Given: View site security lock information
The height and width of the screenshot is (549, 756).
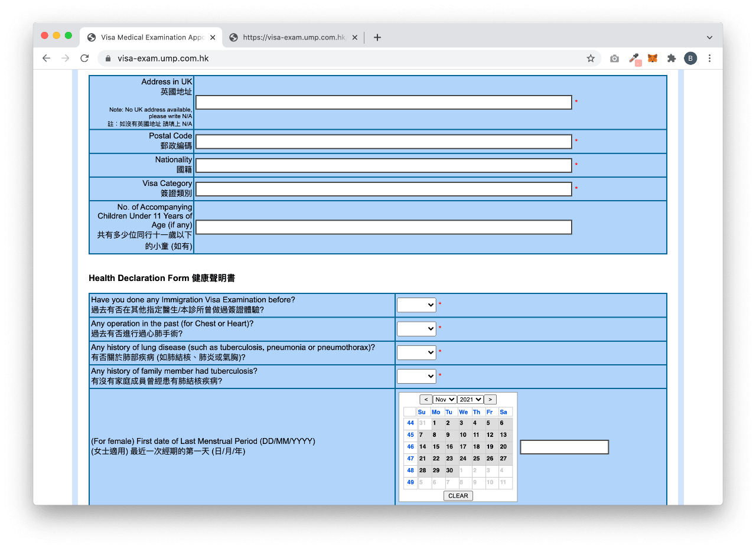Looking at the screenshot, I should (108, 58).
